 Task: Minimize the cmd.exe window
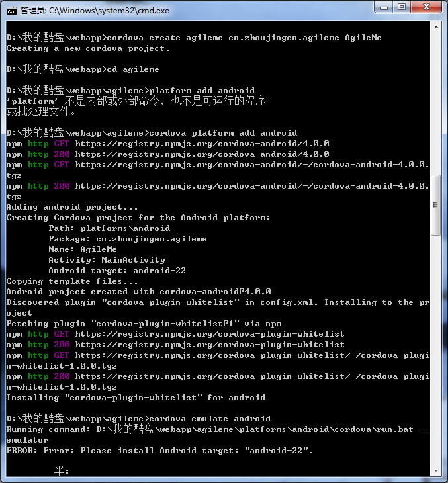pyautogui.click(x=384, y=7)
